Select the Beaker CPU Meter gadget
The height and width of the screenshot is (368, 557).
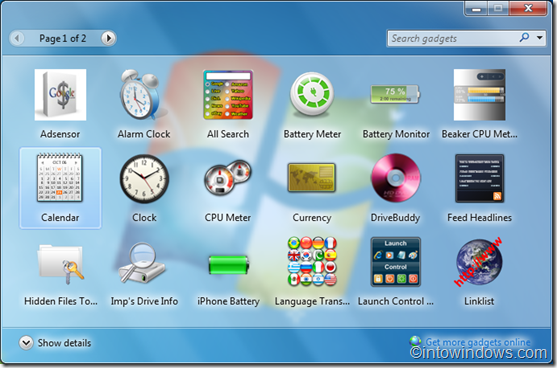[479, 94]
